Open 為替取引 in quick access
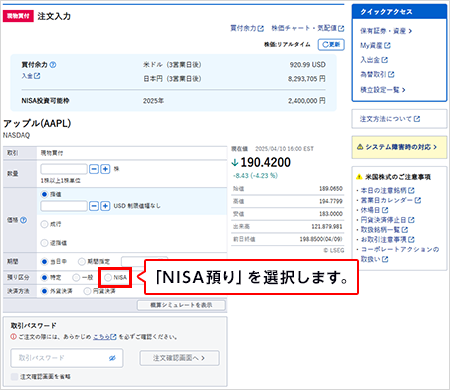The height and width of the screenshot is (390, 450). [377, 75]
